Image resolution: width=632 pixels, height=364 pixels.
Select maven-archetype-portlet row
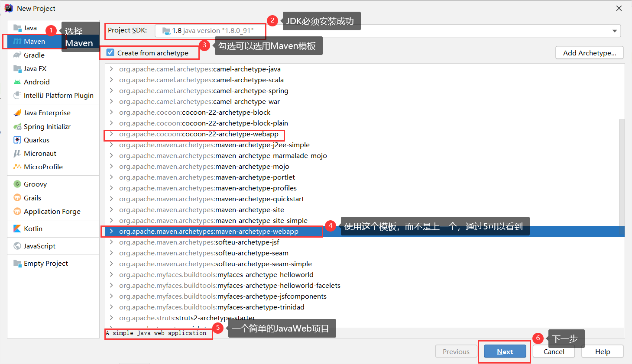coord(365,177)
